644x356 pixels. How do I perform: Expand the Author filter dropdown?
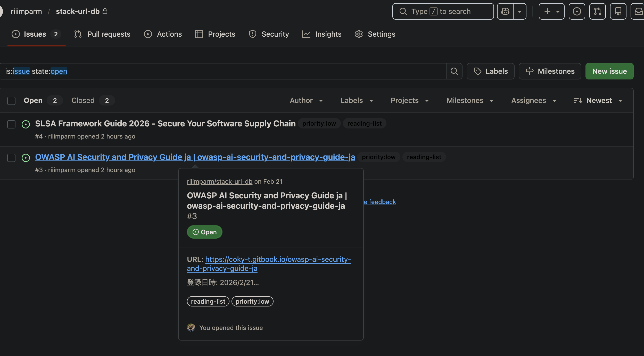(x=306, y=101)
